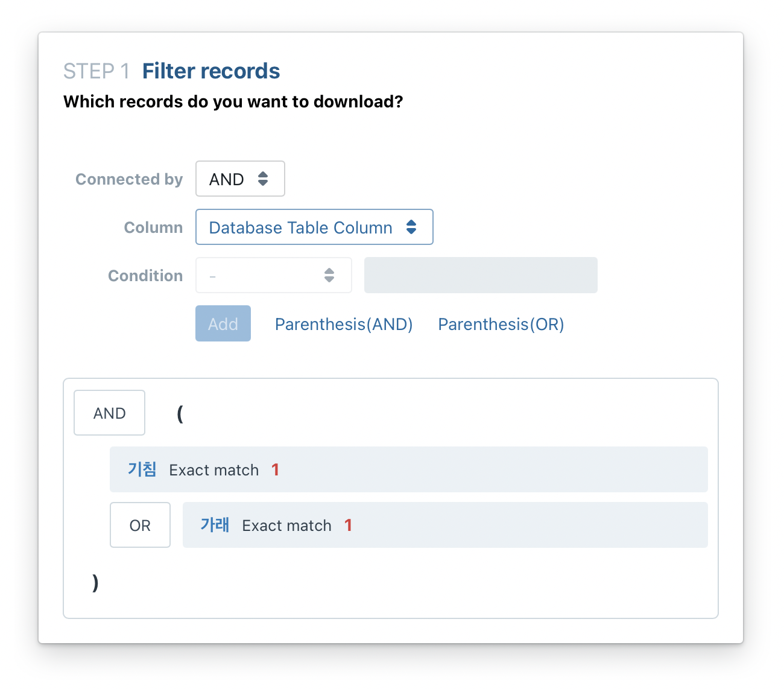Click the red value 1 in 기침 row

276,469
